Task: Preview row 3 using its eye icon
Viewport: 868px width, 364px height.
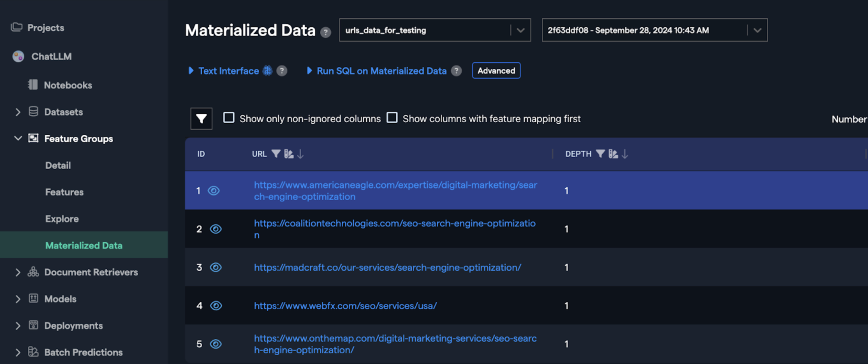Action: pos(216,268)
